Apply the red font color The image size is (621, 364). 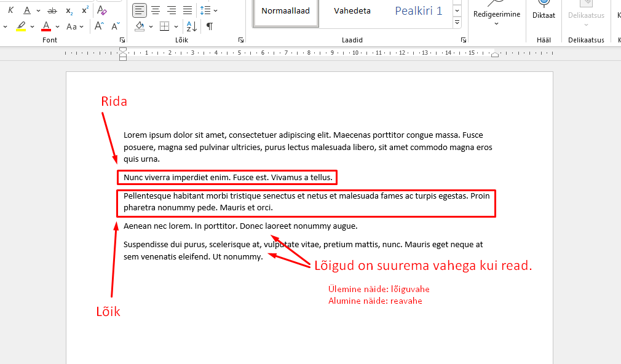point(46,26)
